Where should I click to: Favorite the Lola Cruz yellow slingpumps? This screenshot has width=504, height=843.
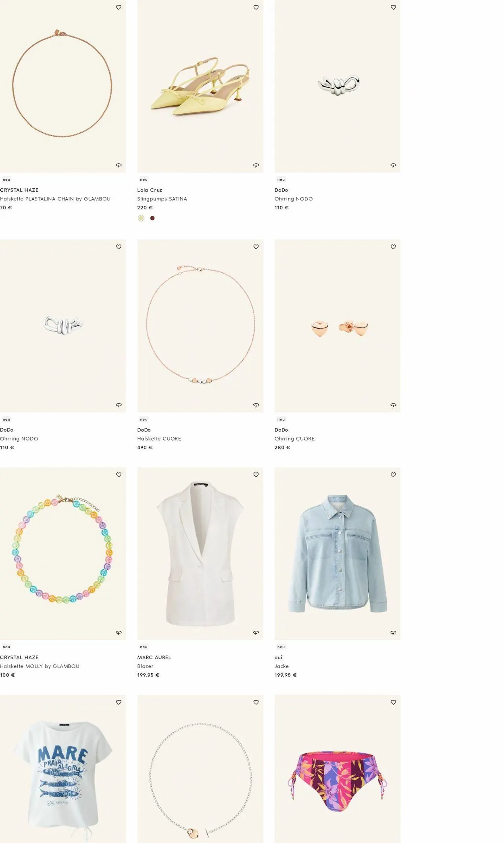[x=256, y=7]
